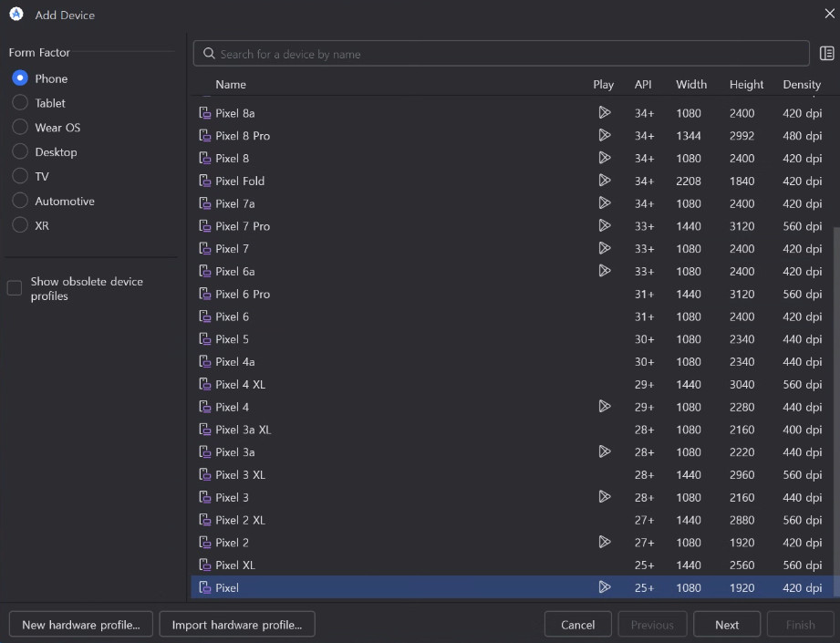
Task: Click the 3040 height value of Pixel 4 XL
Action: pyautogui.click(x=741, y=384)
